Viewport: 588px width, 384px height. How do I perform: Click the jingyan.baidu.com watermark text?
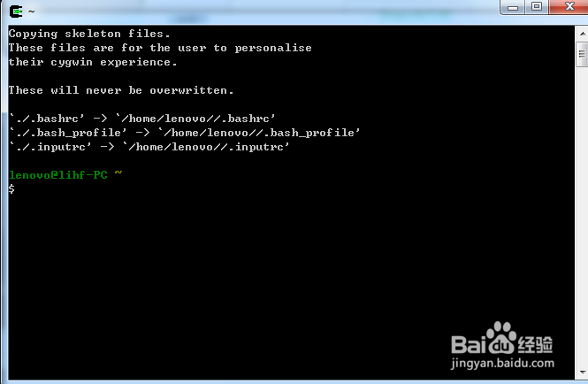(502, 364)
